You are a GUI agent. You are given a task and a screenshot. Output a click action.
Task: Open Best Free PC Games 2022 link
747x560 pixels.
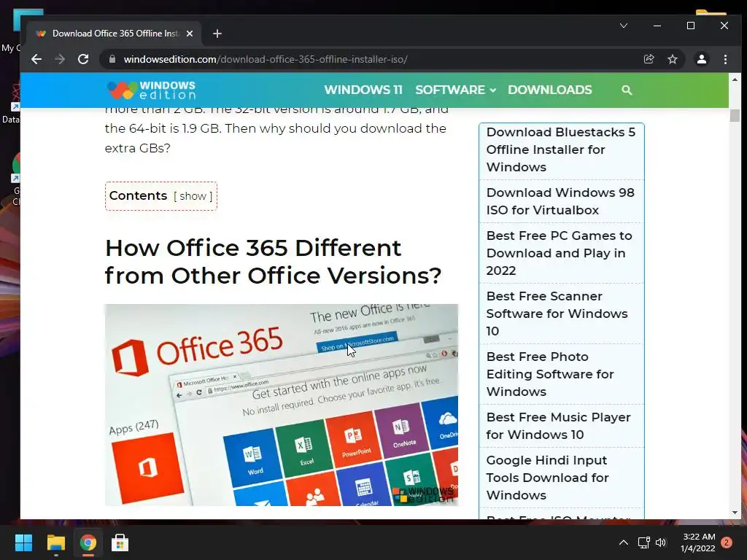[559, 253]
